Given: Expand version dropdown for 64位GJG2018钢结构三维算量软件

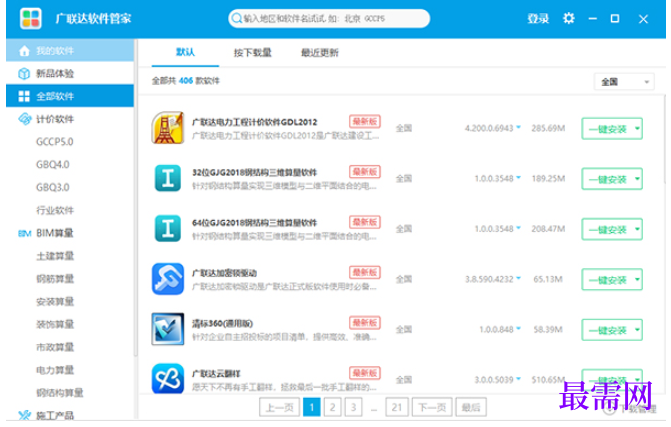Looking at the screenshot, I should 519,228.
